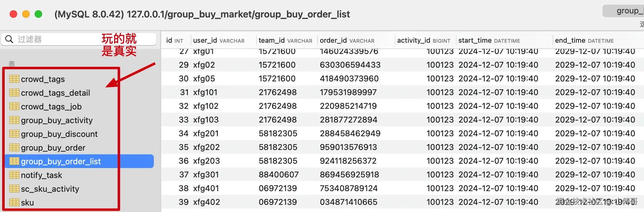Click the notify_task table icon

(x=14, y=175)
